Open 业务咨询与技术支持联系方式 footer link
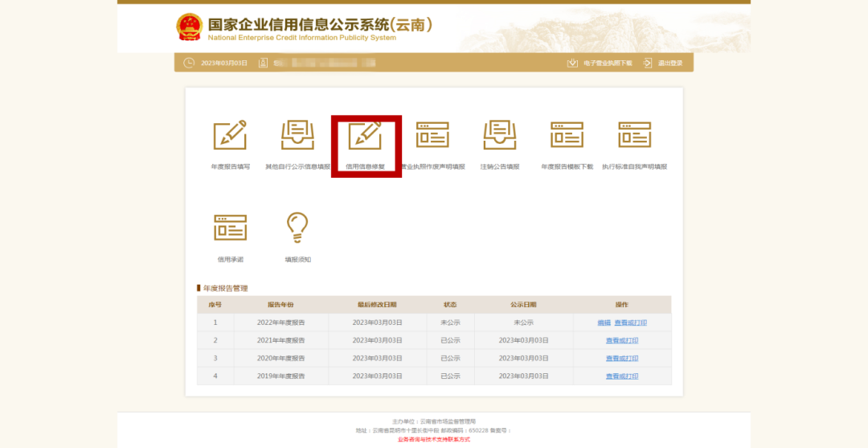 tap(433, 439)
